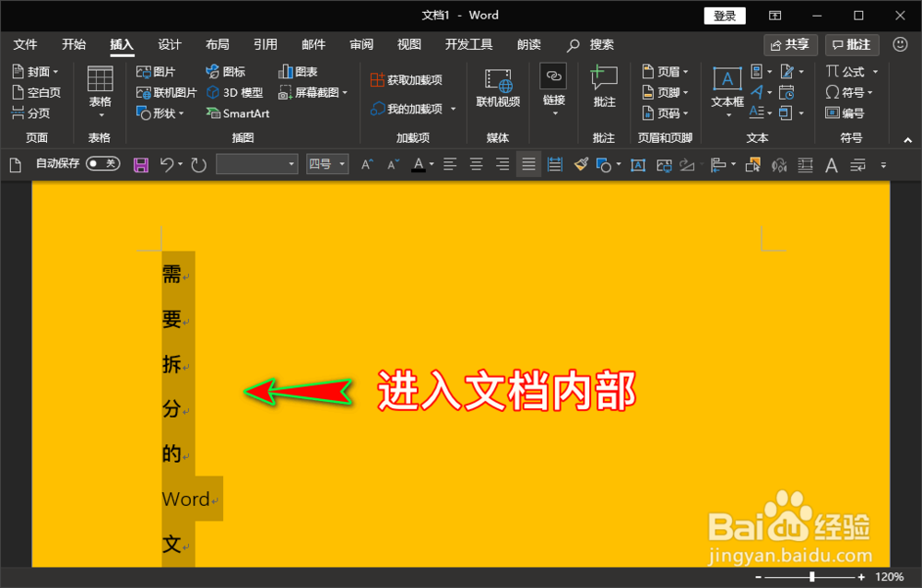
Task: Insert a chart with the 图表 icon
Action: (x=300, y=70)
